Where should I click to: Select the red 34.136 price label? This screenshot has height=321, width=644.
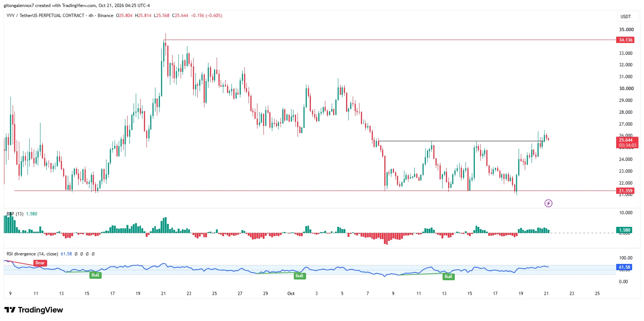tap(625, 40)
